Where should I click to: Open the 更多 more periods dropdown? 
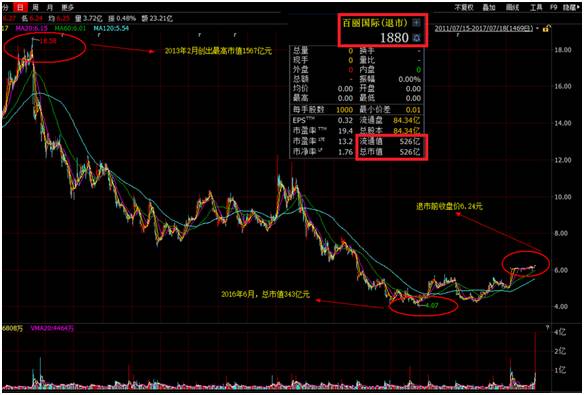coord(67,7)
